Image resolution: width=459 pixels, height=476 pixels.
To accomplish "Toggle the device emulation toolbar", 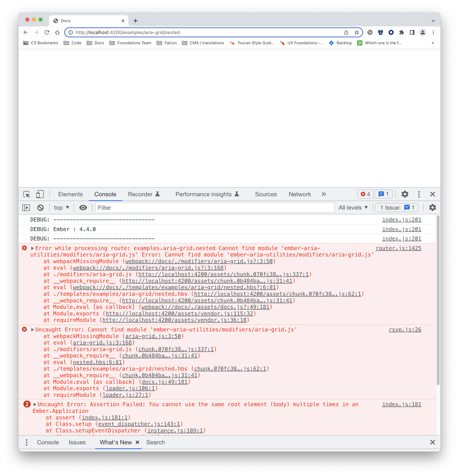I will tap(40, 194).
